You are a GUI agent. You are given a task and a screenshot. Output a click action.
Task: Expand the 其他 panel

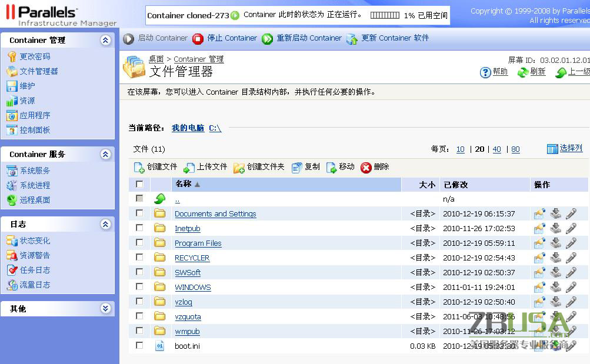click(x=106, y=308)
